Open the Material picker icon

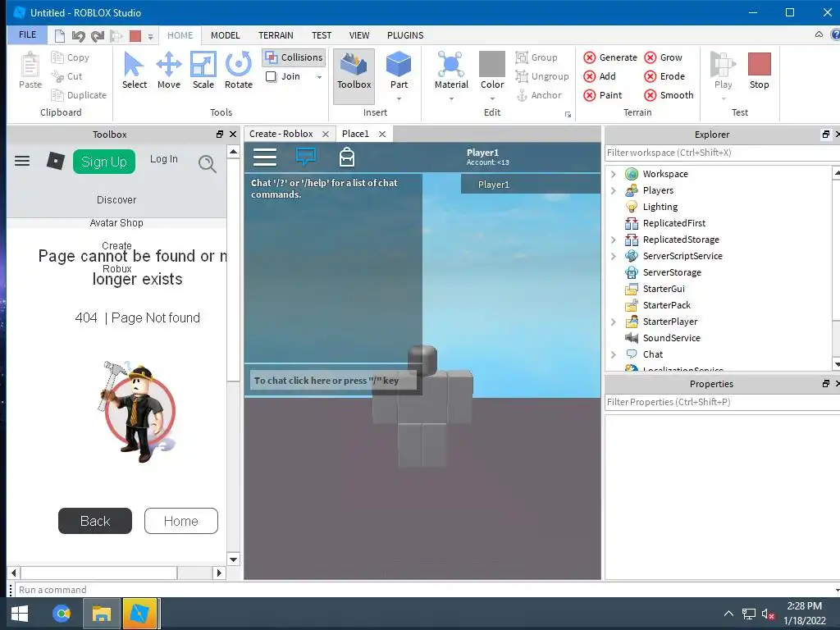(451, 64)
